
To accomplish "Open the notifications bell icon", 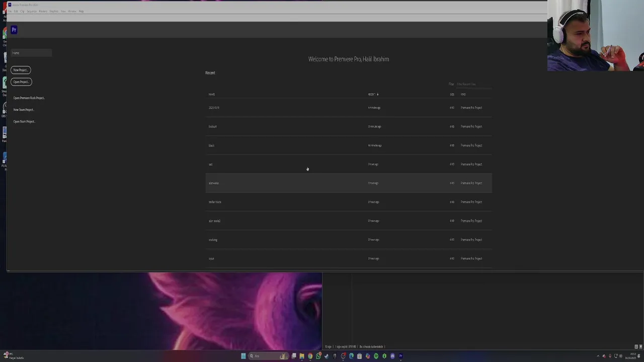I will coord(639,356).
